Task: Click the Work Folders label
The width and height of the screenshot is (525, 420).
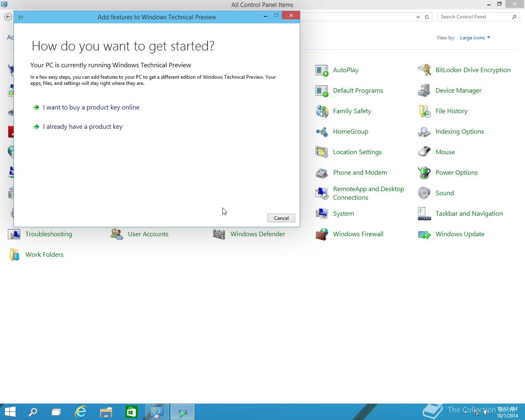Action: click(44, 255)
